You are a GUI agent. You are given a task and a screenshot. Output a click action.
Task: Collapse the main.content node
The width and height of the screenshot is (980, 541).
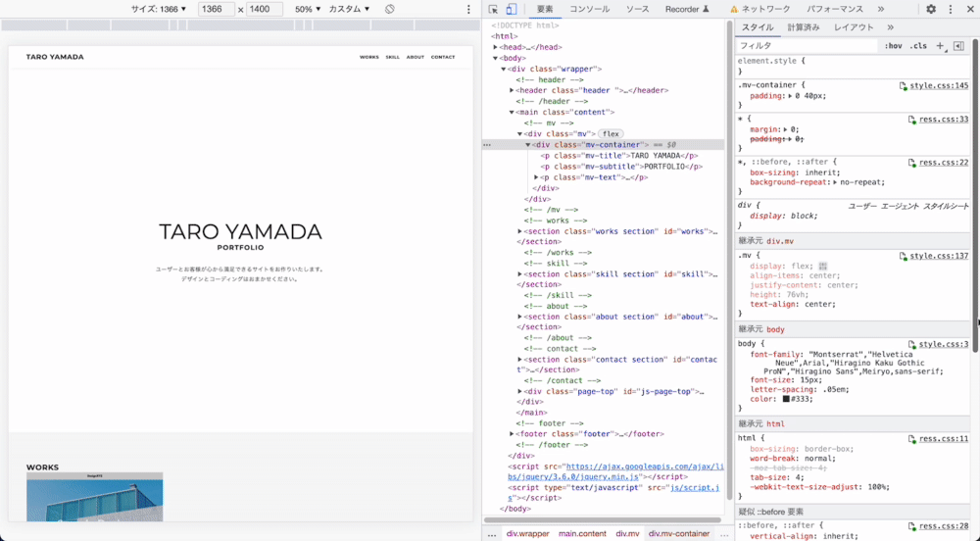click(512, 113)
